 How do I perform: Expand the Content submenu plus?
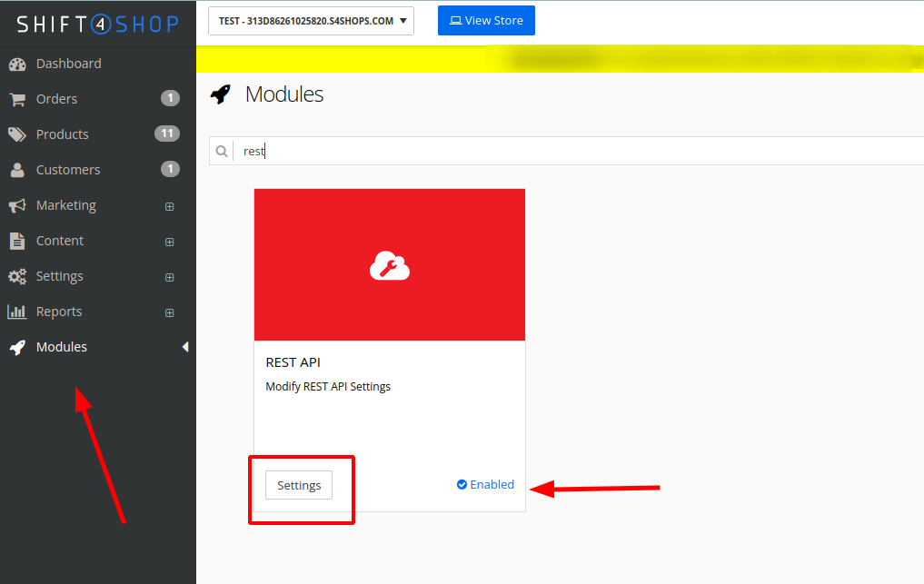click(x=170, y=242)
